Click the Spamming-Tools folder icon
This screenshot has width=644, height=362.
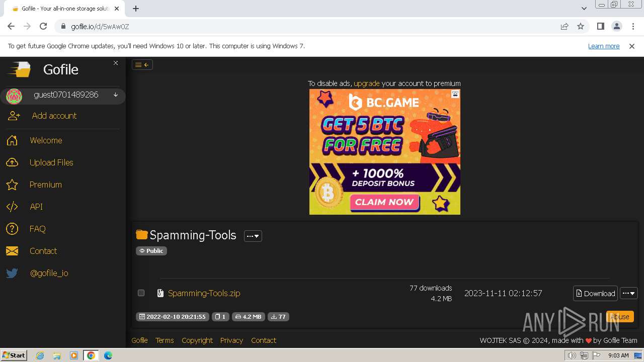(x=142, y=235)
